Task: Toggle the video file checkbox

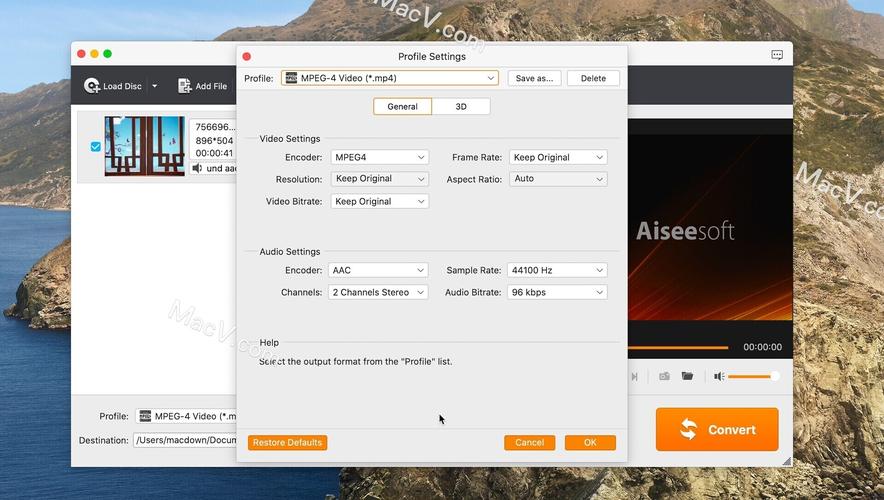Action: 96,147
